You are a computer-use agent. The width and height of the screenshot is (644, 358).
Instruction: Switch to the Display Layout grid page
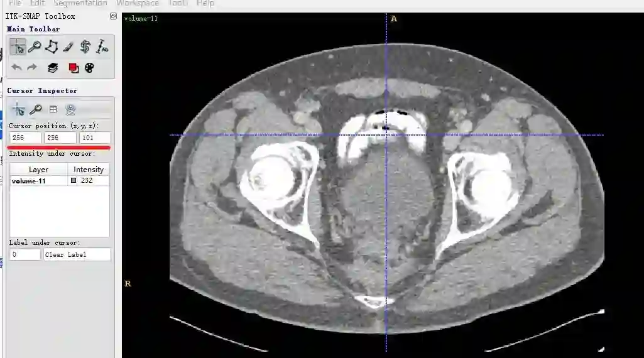click(x=53, y=109)
